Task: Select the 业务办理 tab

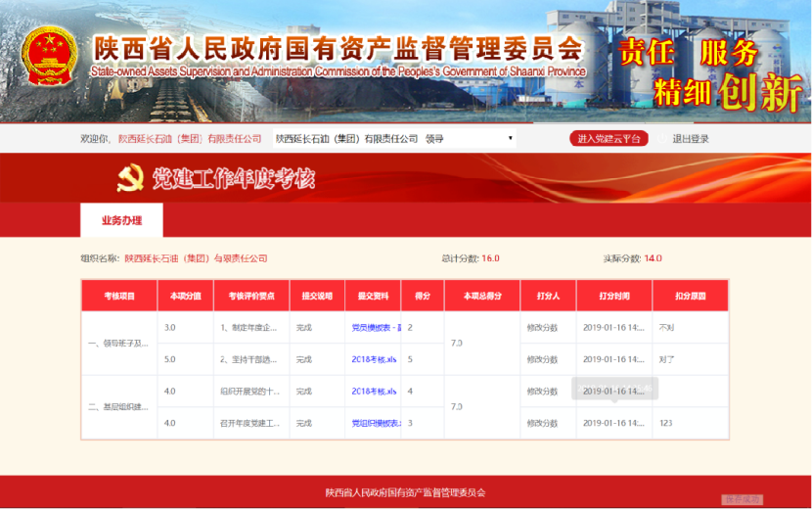Action: pos(121,220)
